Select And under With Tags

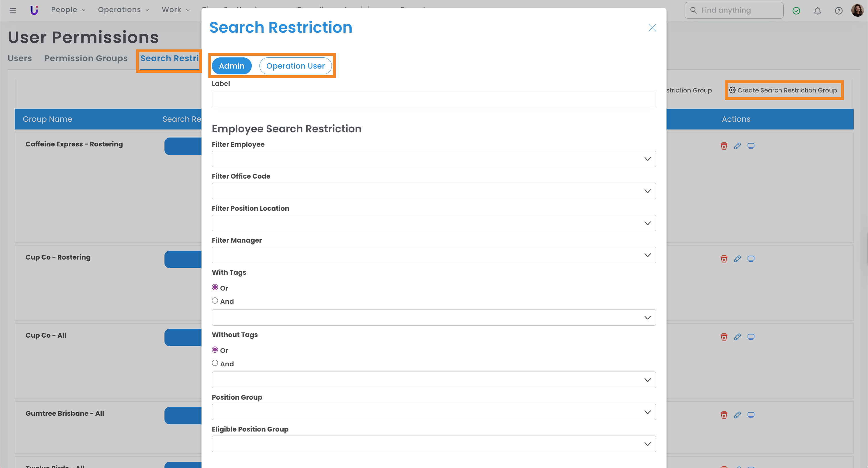215,301
